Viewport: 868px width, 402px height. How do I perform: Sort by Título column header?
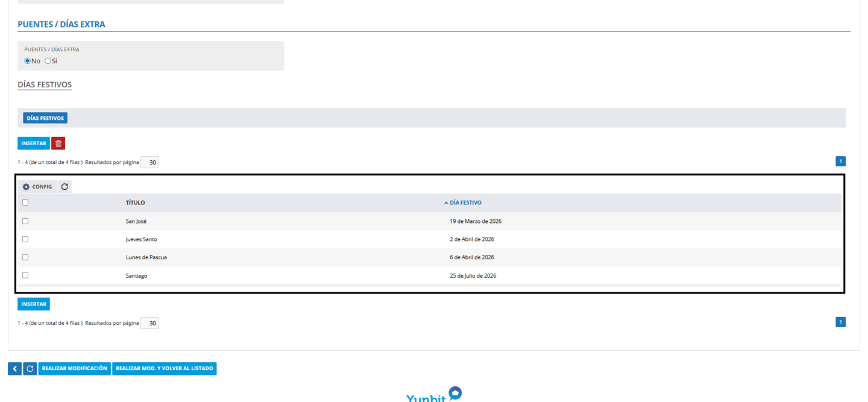coord(135,203)
